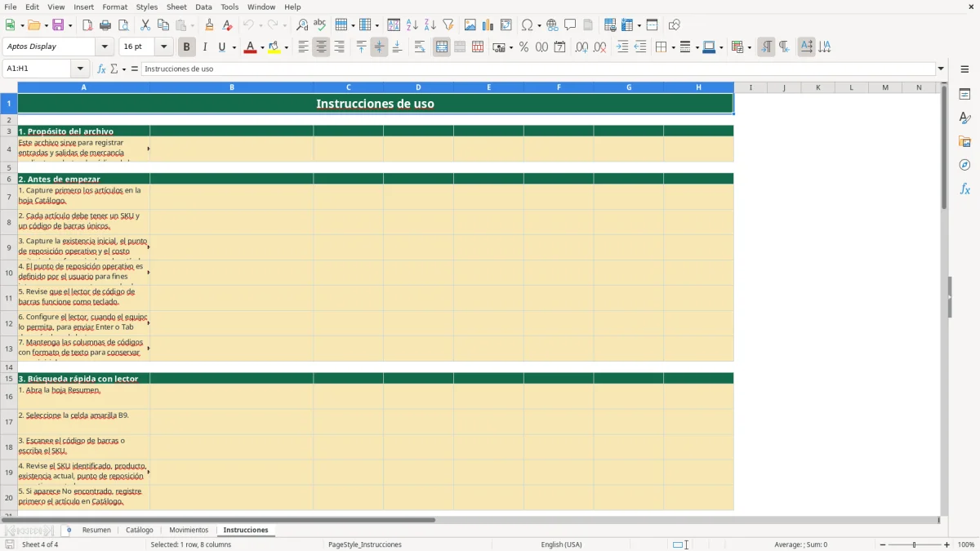Click the Sort icon

coord(394,25)
